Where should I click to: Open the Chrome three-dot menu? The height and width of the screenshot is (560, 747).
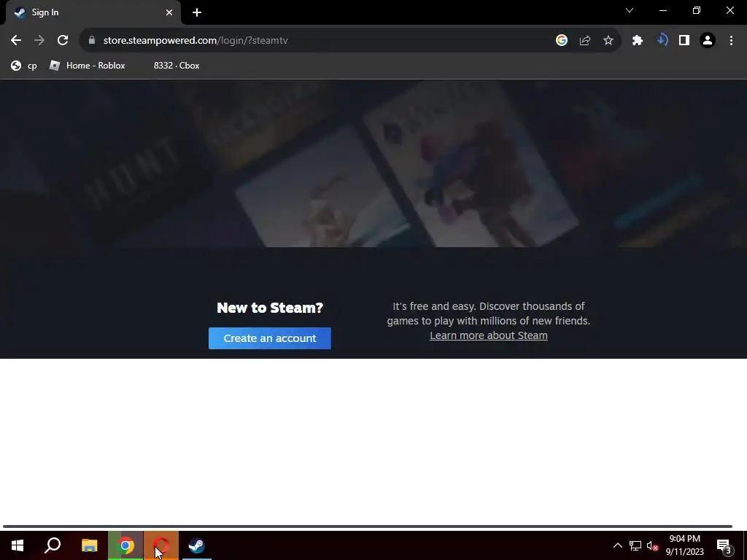pos(731,41)
